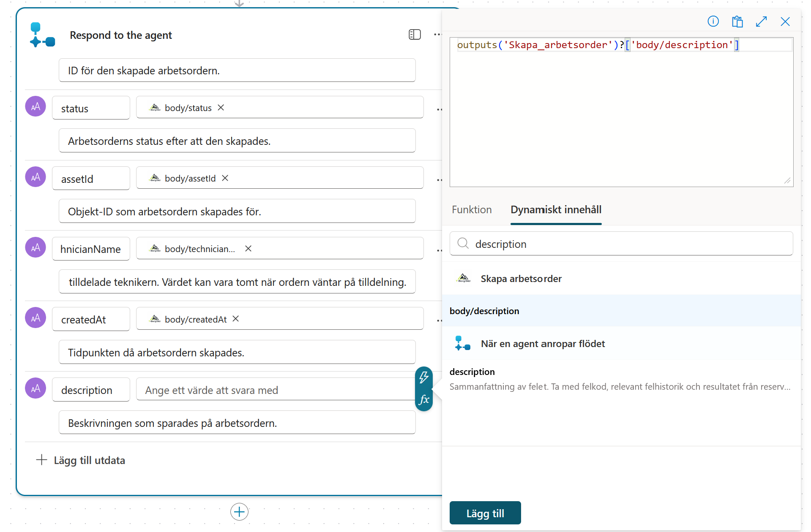
Task: Click the Ange ett värde att svara med field
Action: [x=276, y=389]
